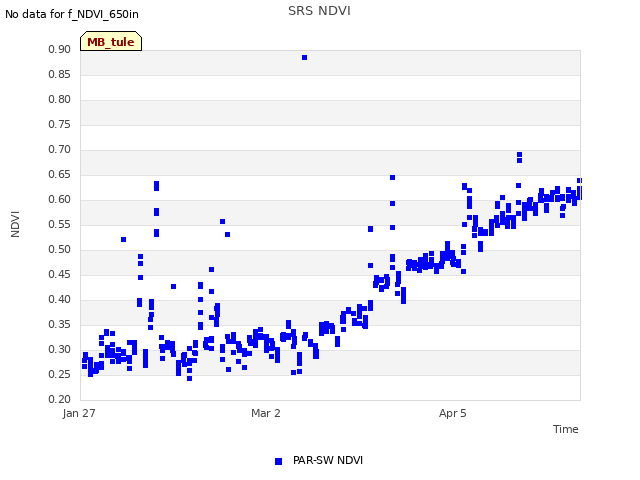Click the blue legend marker square
Viewport: 640px width, 480px height.
[278, 461]
